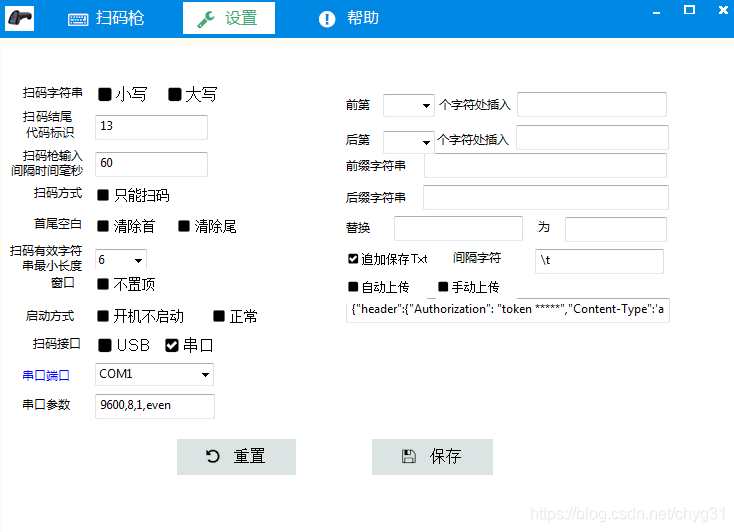This screenshot has width=734, height=532.
Task: Click the header JSON upload config field
Action: (508, 310)
